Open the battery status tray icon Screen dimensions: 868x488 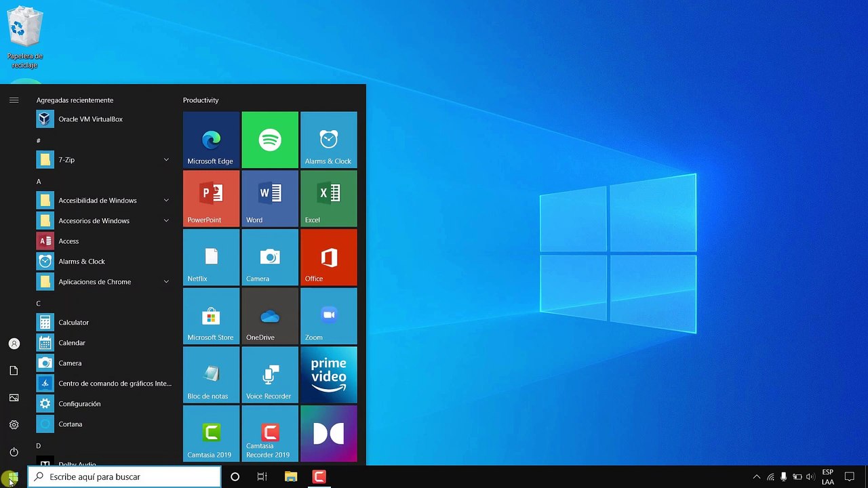coord(797,477)
